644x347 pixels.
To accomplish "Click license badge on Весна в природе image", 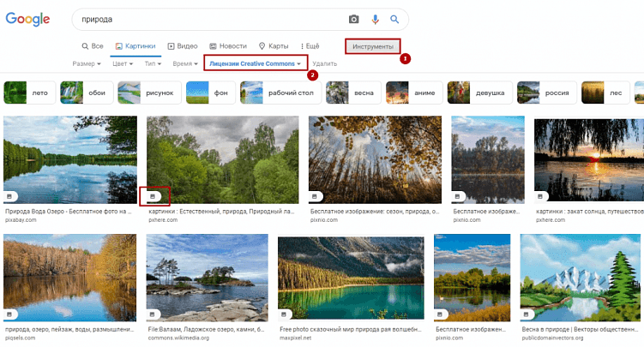I will [527, 314].
